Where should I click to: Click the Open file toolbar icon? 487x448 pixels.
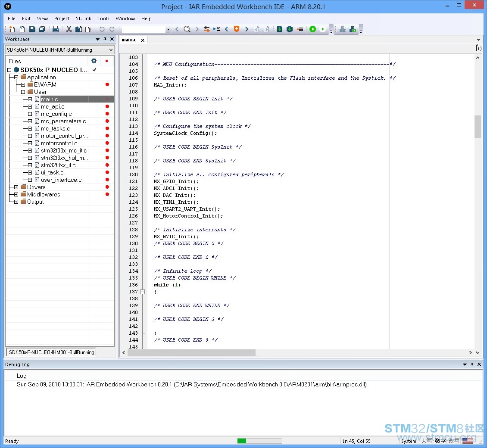click(x=22, y=29)
